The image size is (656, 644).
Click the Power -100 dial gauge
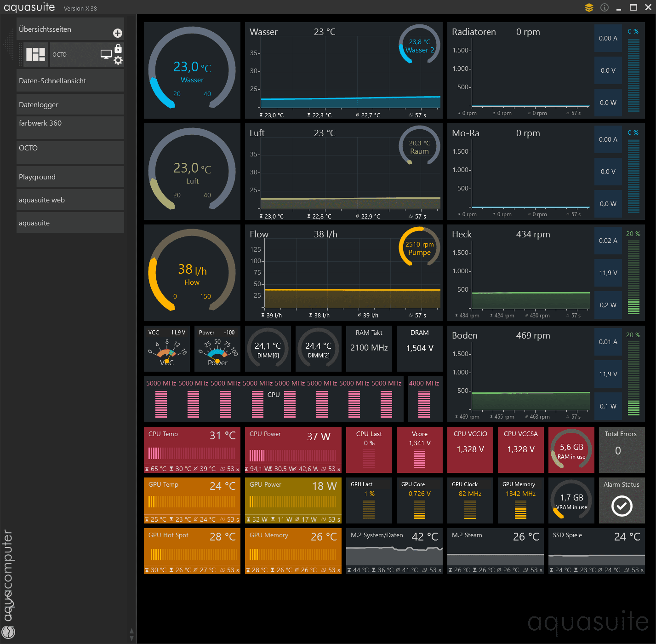[x=217, y=349]
